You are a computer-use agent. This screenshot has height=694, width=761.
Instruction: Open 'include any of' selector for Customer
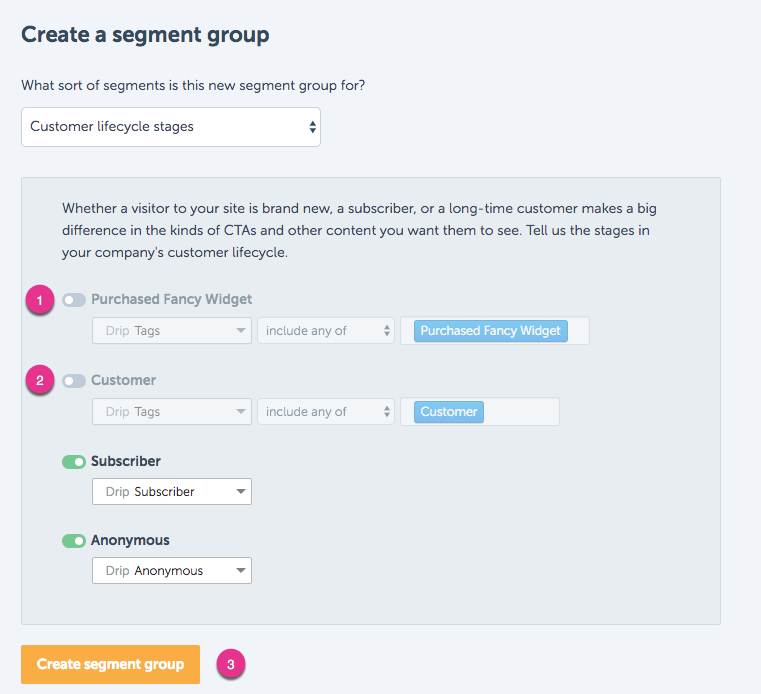[x=326, y=412]
